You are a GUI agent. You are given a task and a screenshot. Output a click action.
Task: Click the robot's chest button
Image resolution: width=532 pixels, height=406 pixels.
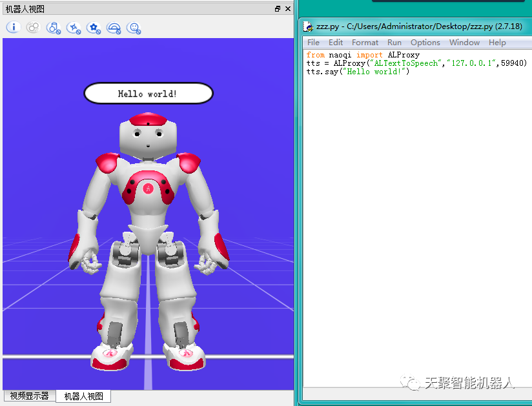coord(148,188)
